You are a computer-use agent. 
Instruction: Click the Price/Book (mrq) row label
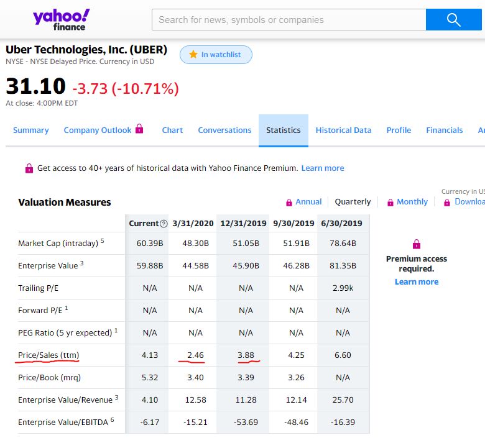coord(50,378)
